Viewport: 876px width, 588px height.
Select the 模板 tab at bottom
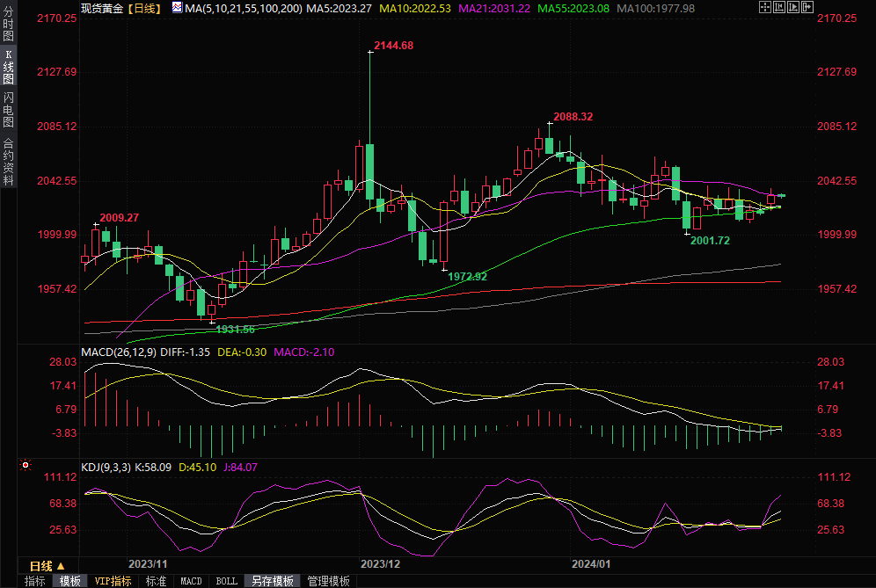69,581
